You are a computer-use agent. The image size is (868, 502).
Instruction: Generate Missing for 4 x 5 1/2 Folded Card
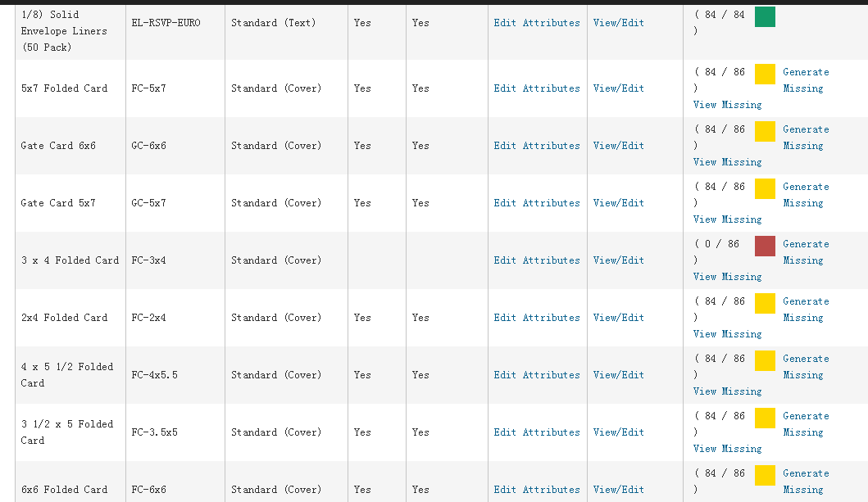(x=805, y=367)
